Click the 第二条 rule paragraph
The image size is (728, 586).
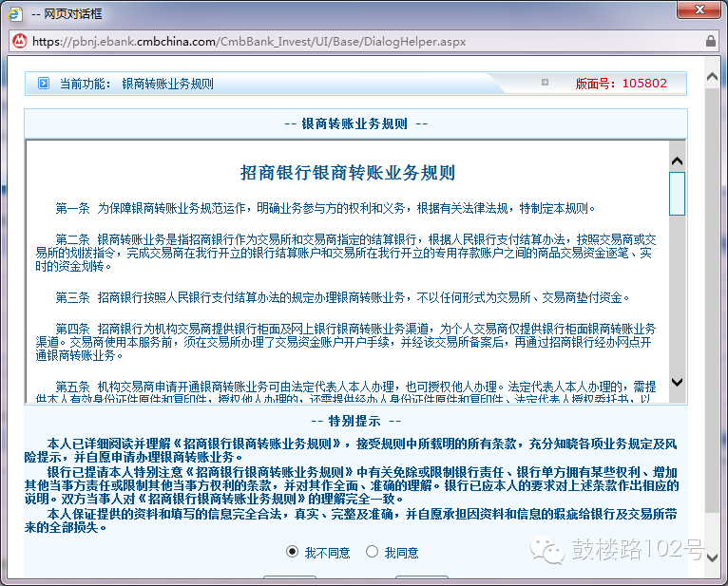(346, 253)
